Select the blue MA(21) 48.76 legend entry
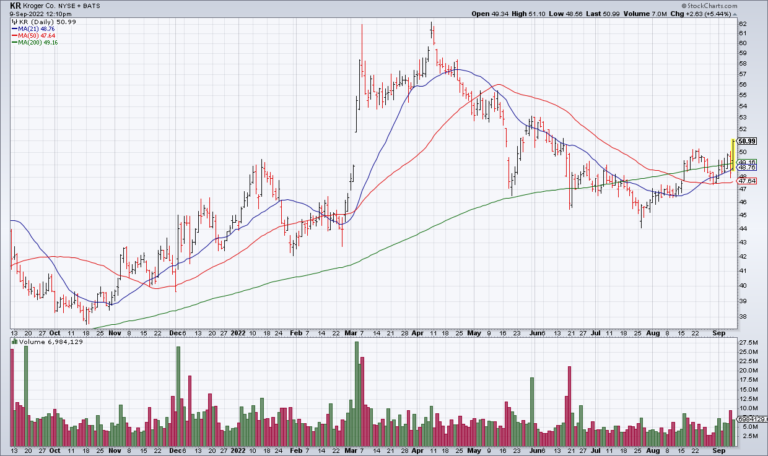The height and width of the screenshot is (456, 768). pyautogui.click(x=33, y=29)
